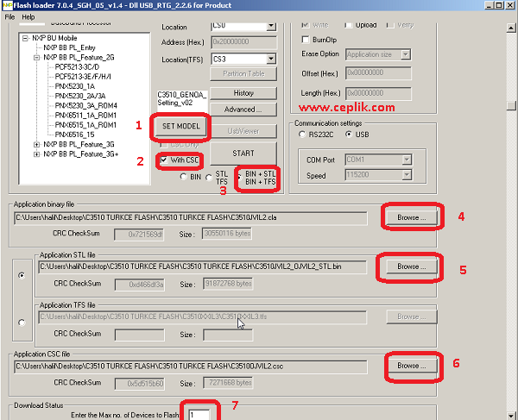Select PNX5230_1A tree item

pos(75,86)
